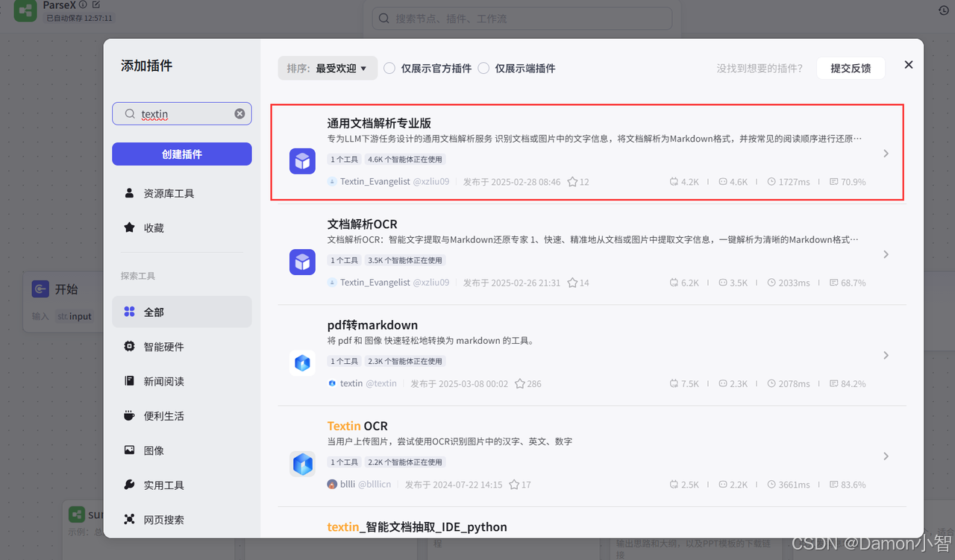Click the 84.2% success rate stat
The width and height of the screenshot is (955, 560).
(x=848, y=383)
